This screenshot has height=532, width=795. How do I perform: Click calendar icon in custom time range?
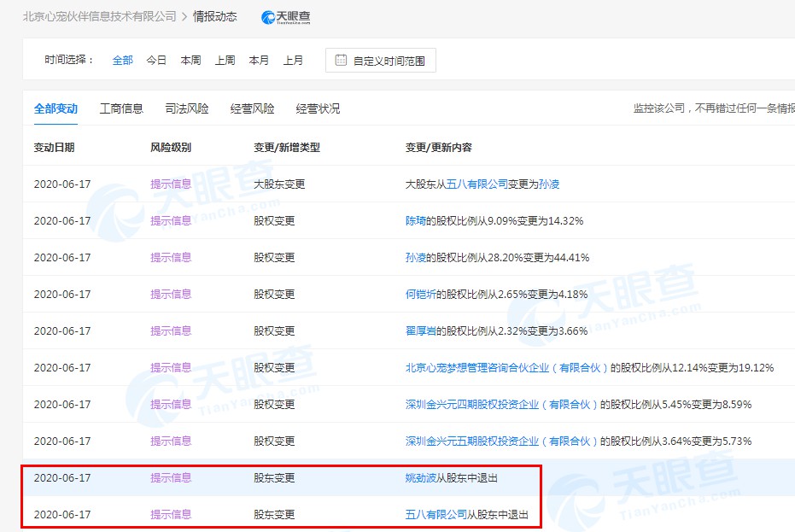tap(342, 61)
